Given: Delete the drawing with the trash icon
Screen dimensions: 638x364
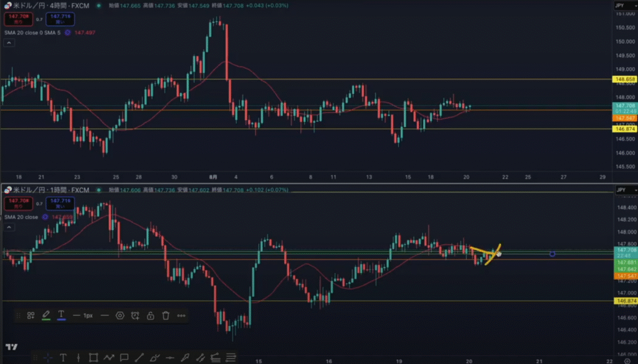Looking at the screenshot, I should pyautogui.click(x=166, y=315).
